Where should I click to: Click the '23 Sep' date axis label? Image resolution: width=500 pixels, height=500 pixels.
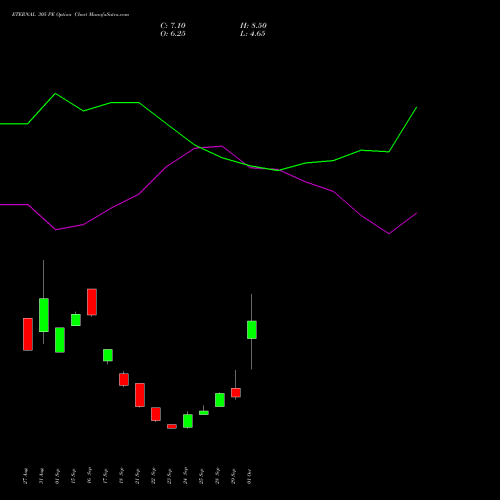[170, 476]
